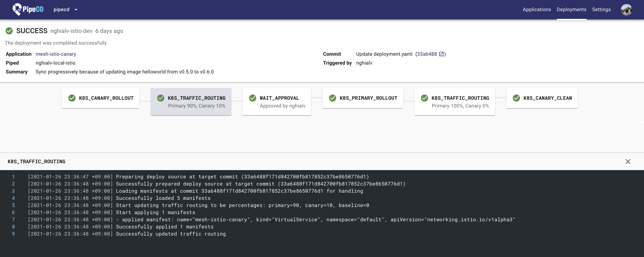This screenshot has width=644, height=257.
Task: Close the K8S_TRAFFIC_ROUTING log panel
Action: (x=628, y=162)
